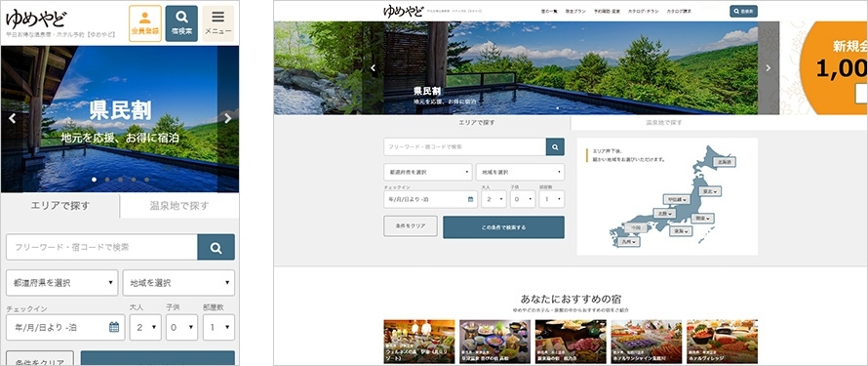Screen dimensions: 868x366
Task: Switch to mobile 温泉地で探す tab
Action: click(x=179, y=206)
